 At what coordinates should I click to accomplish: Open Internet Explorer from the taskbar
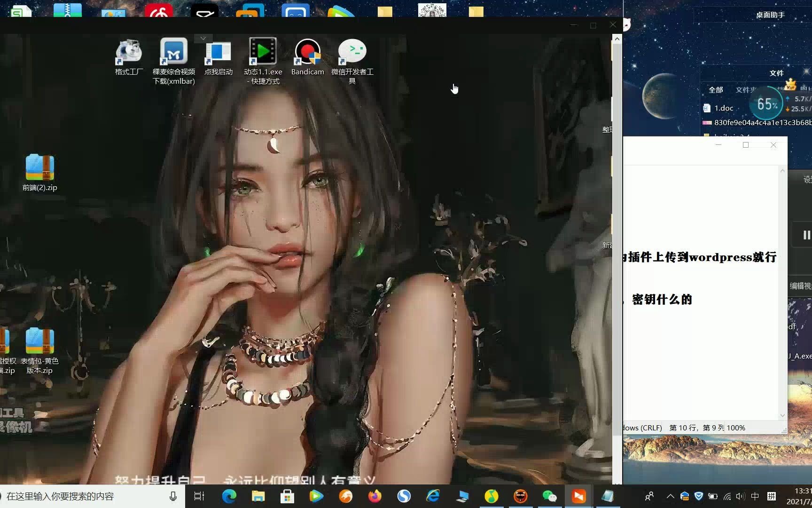pyautogui.click(x=433, y=496)
